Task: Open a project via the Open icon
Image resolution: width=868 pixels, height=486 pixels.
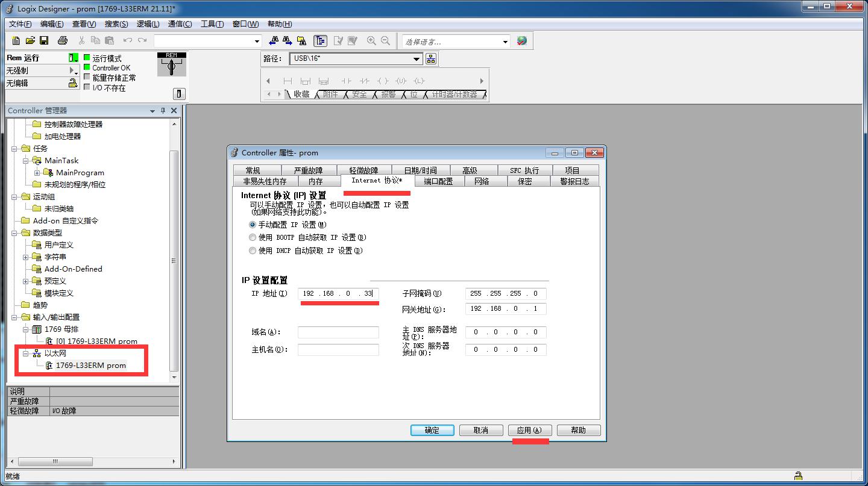Action: pos(30,40)
